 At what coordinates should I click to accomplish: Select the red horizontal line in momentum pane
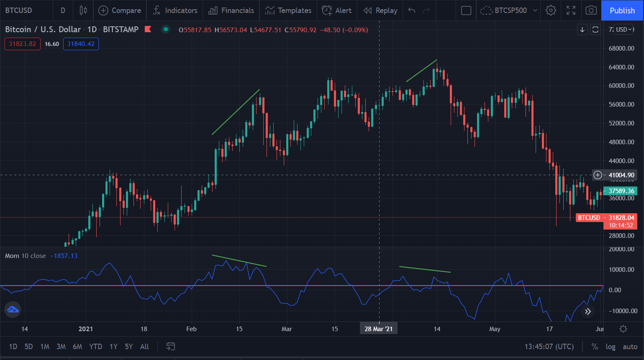(x=301, y=286)
